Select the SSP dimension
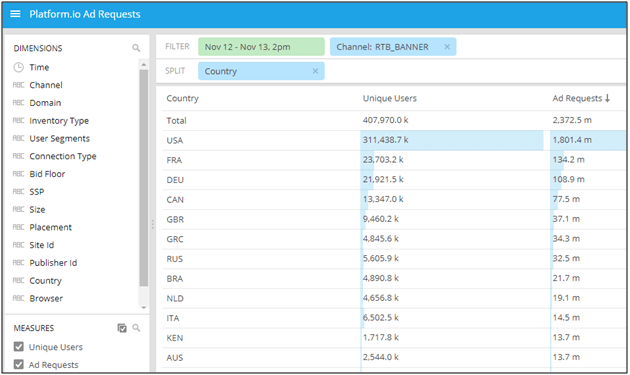The image size is (630, 375). coord(37,192)
